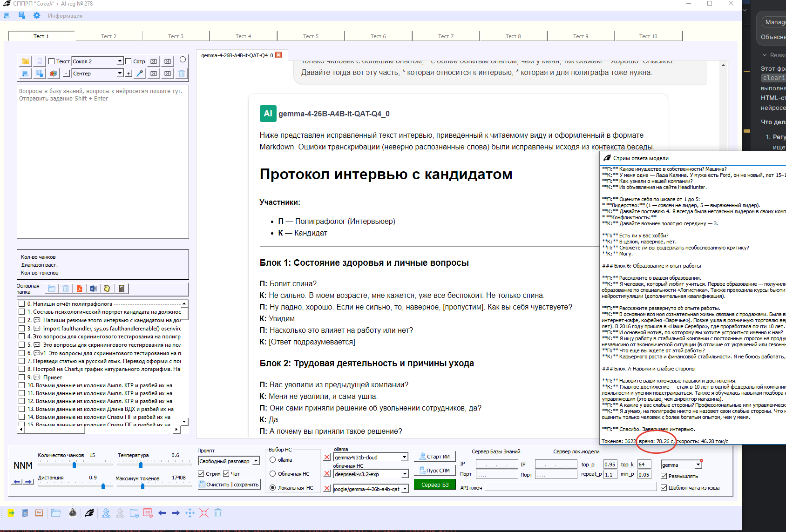Switch to the Тест 5 tab
786x532 pixels.
click(311, 36)
